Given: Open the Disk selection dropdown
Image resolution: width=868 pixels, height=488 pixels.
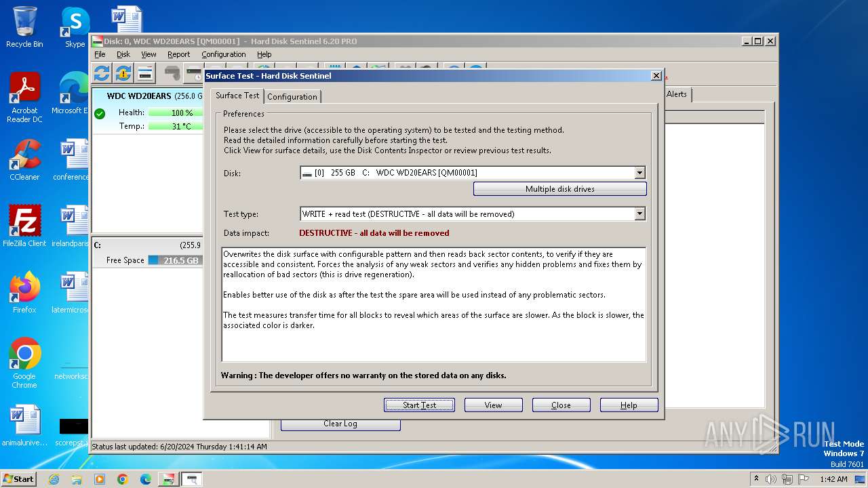Looking at the screenshot, I should (x=639, y=173).
